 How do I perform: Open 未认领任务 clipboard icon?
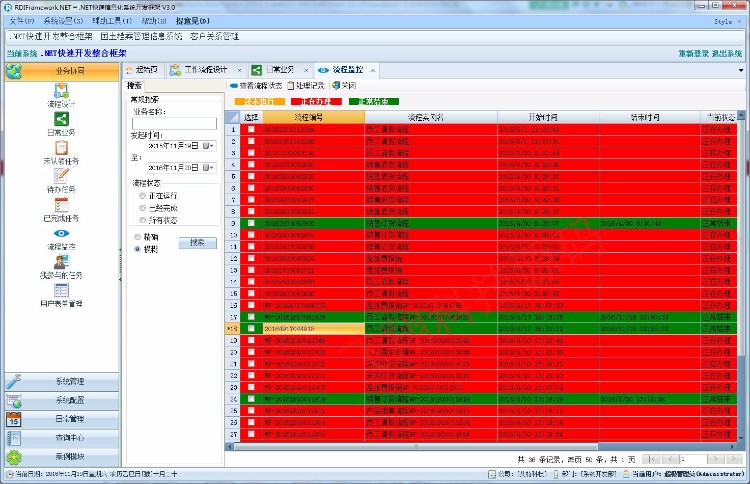tap(60, 147)
